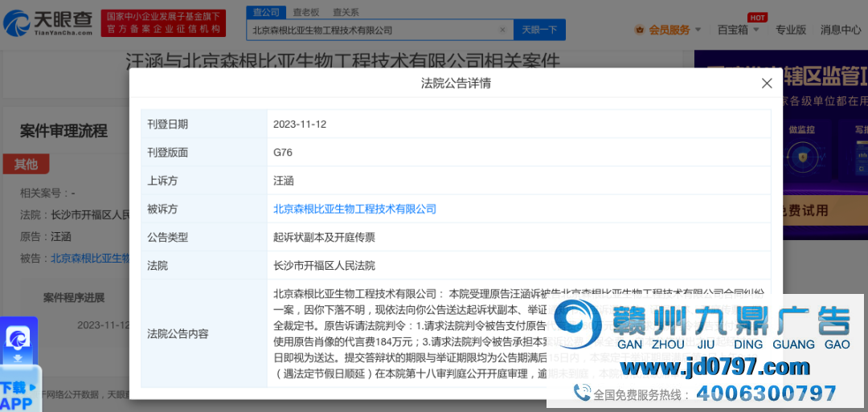Click the 法院 value 长沙市开福区人民法院 in dialog
Screen dimensions: 868x412
click(x=325, y=266)
